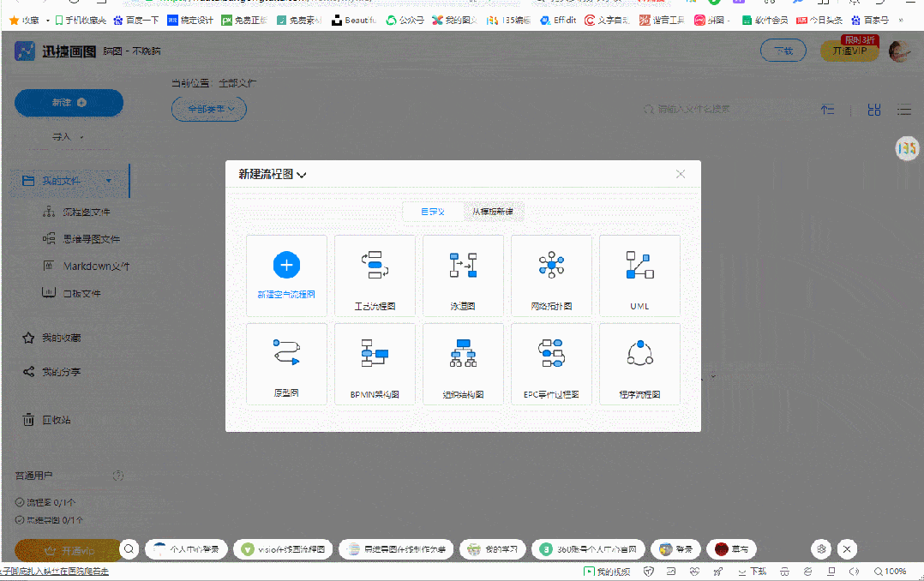Select the 自定义 tab in dialog
Screen dimensions: 924x581
point(432,212)
